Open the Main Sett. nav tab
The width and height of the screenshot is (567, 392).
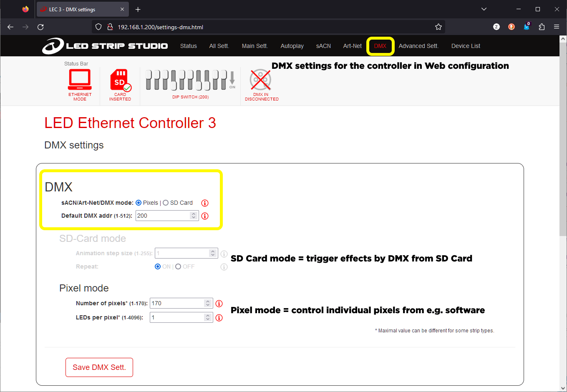coord(255,46)
